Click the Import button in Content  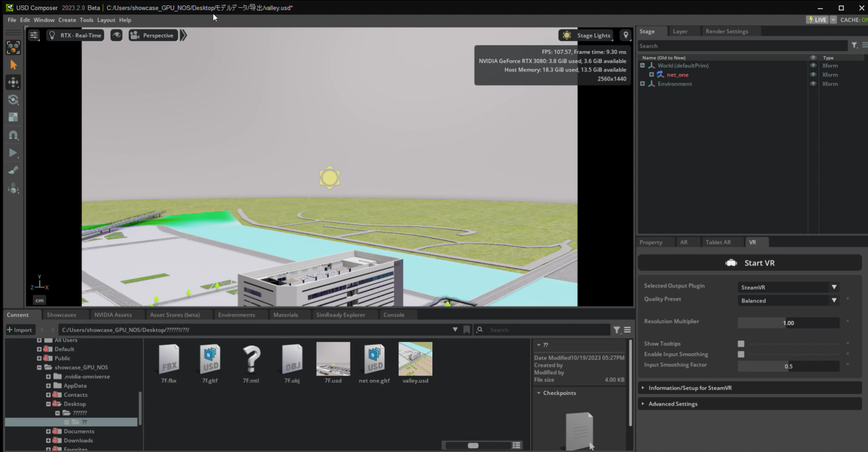coord(20,330)
